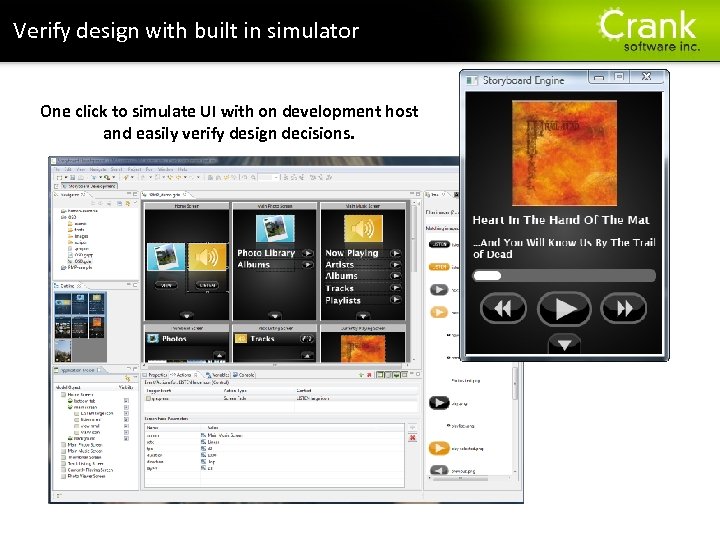This screenshot has width=720, height=540.
Task: Open the Properties tab
Action: [x=155, y=375]
